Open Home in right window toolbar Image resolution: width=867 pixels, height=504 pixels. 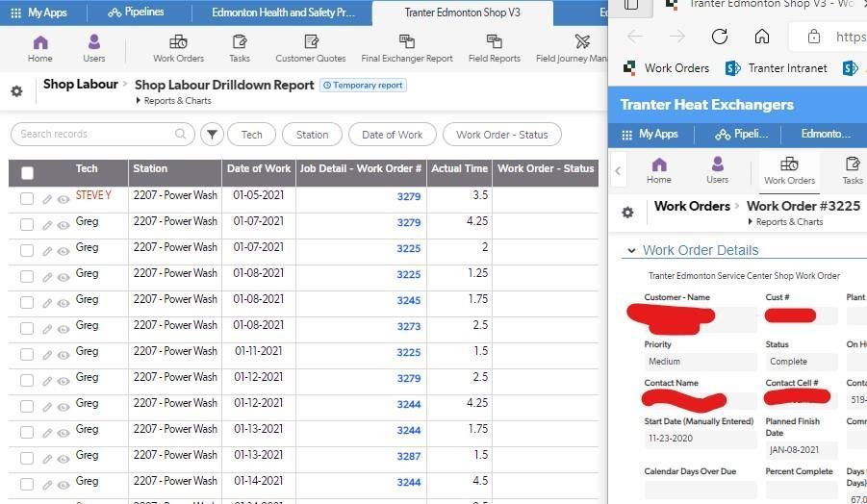(x=659, y=170)
